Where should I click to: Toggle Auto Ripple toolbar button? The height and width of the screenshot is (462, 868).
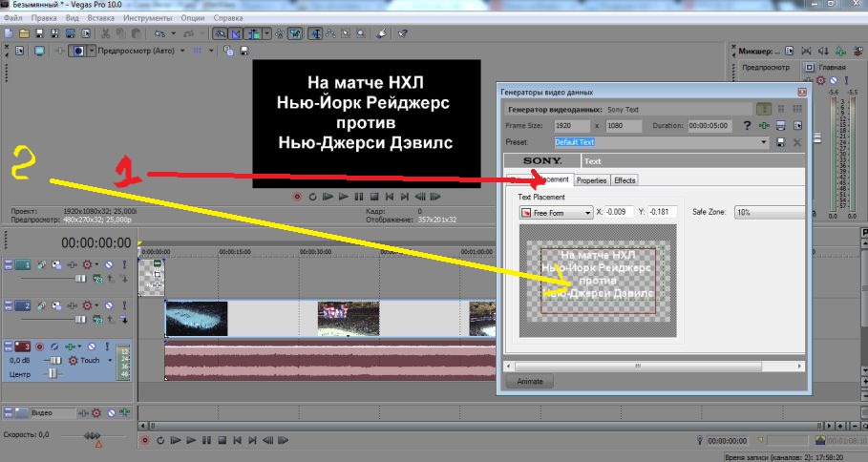[x=254, y=33]
